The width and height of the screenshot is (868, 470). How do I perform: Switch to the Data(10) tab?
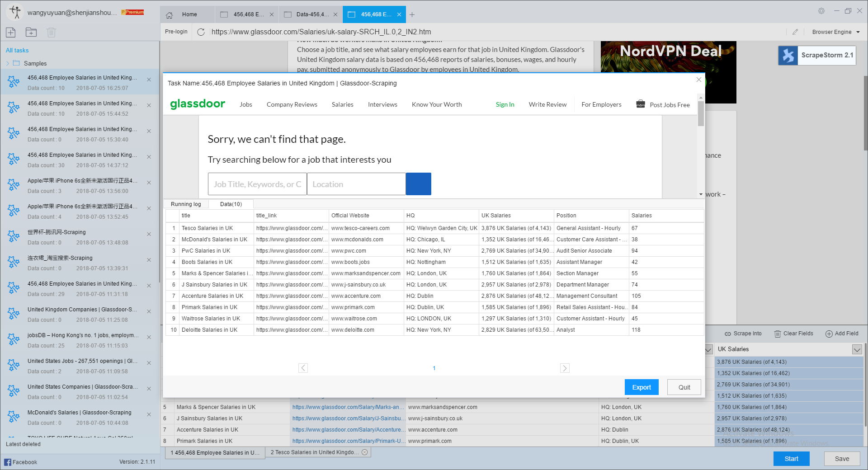point(231,204)
